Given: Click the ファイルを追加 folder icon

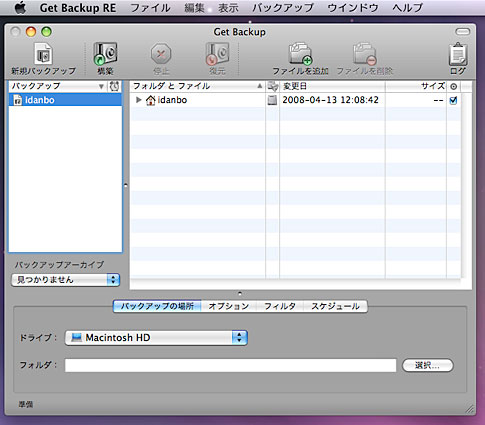Looking at the screenshot, I should 300,53.
